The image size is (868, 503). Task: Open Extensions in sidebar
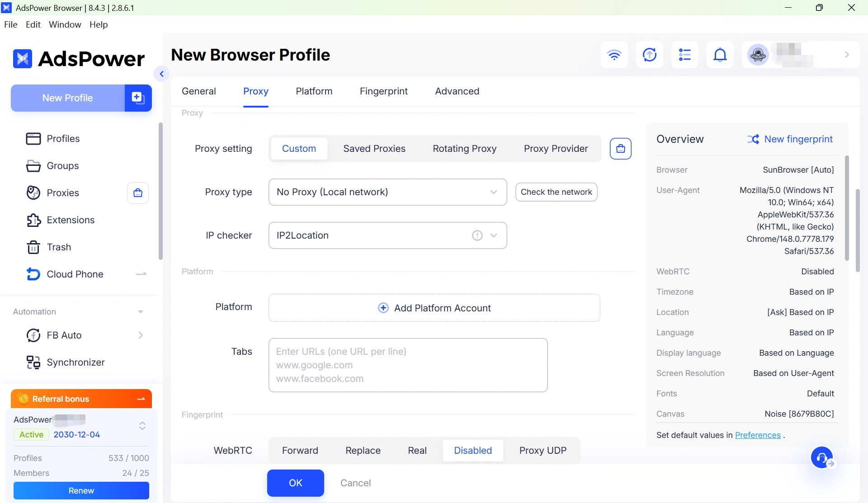coord(71,220)
